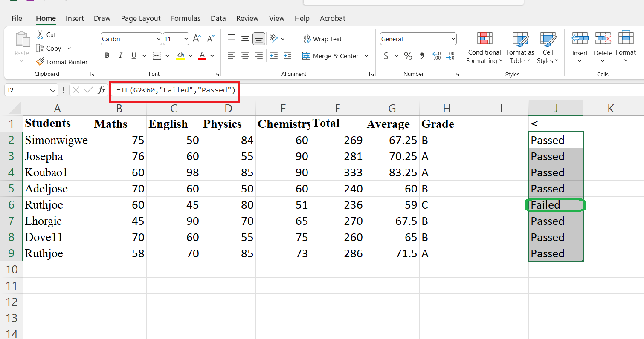This screenshot has height=339, width=644.
Task: Click the Increase Decimal icon
Action: 436,56
